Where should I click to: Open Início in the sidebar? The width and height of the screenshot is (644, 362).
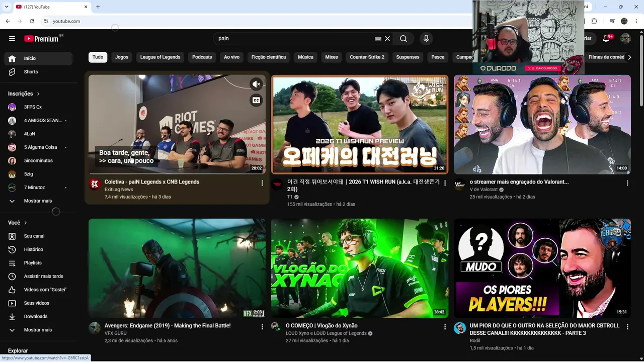(38, 58)
